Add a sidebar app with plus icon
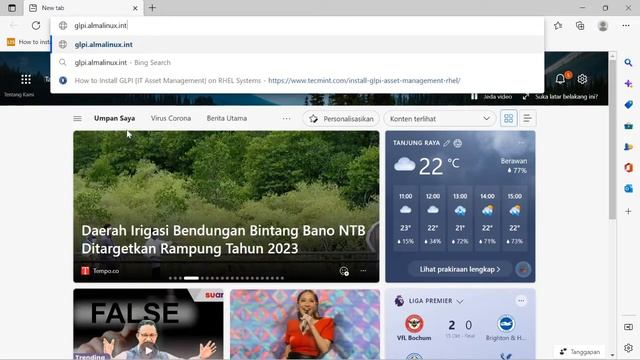The image size is (640, 360). [x=628, y=211]
